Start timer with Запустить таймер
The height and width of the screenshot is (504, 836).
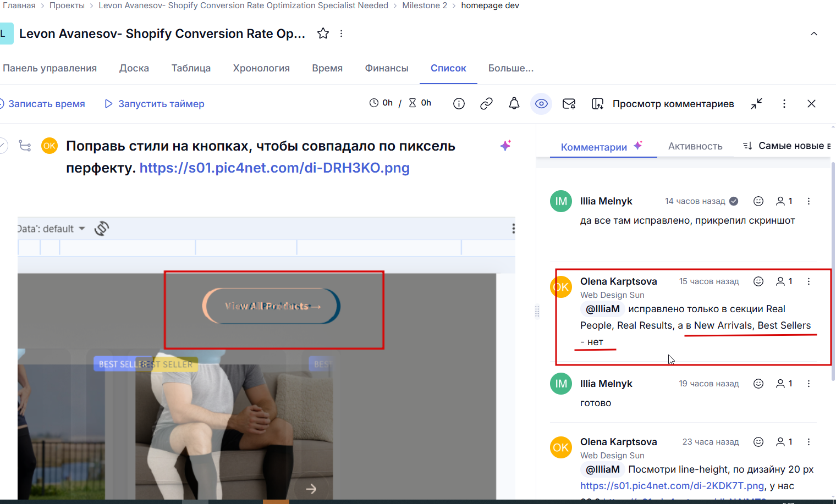(155, 104)
